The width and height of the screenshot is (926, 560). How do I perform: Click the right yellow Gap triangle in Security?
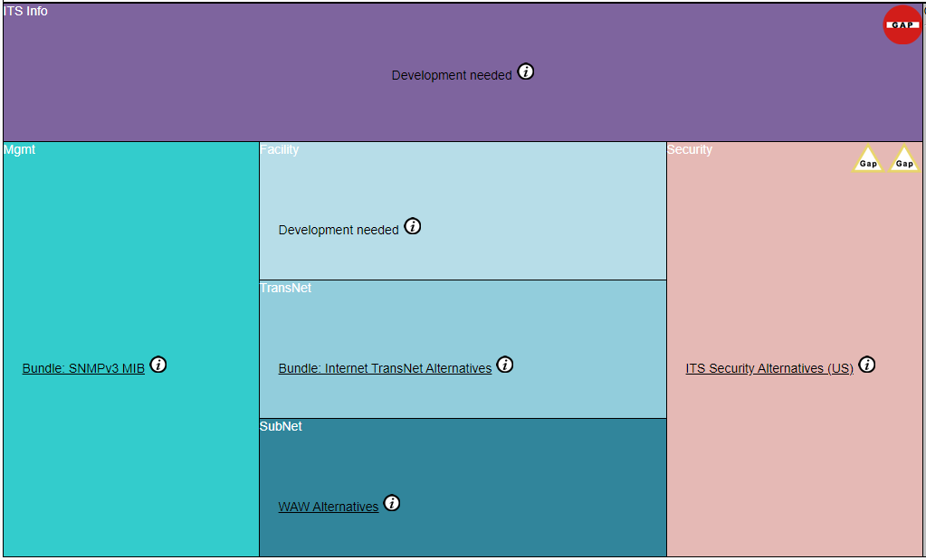903,160
